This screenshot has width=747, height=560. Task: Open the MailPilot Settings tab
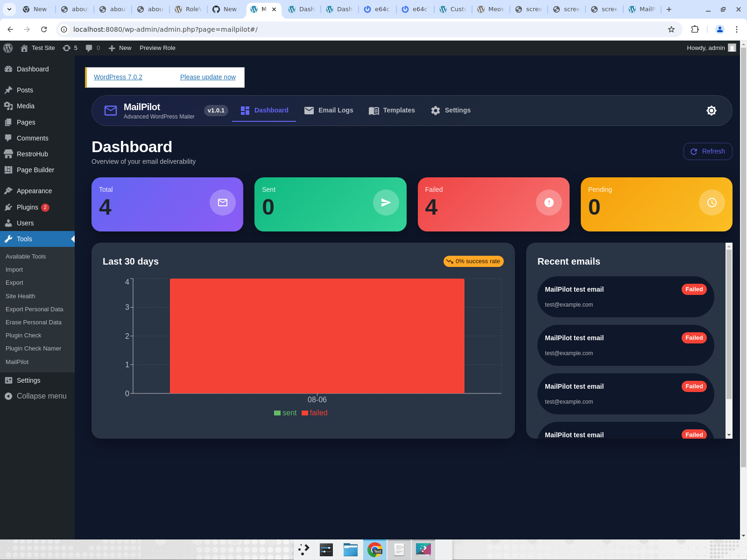451,111
